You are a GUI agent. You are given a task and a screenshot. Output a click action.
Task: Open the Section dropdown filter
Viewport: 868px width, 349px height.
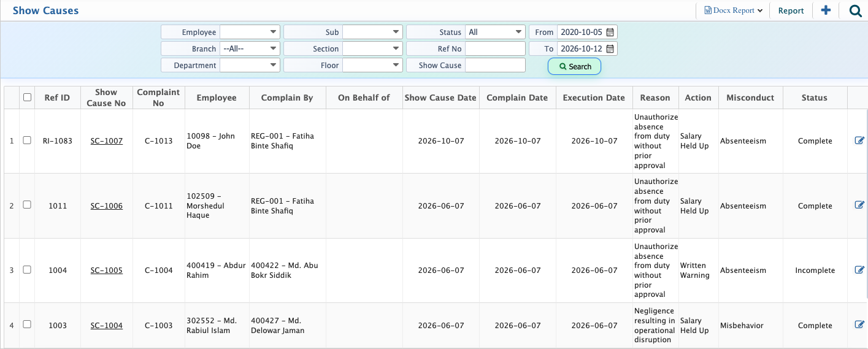(x=372, y=48)
